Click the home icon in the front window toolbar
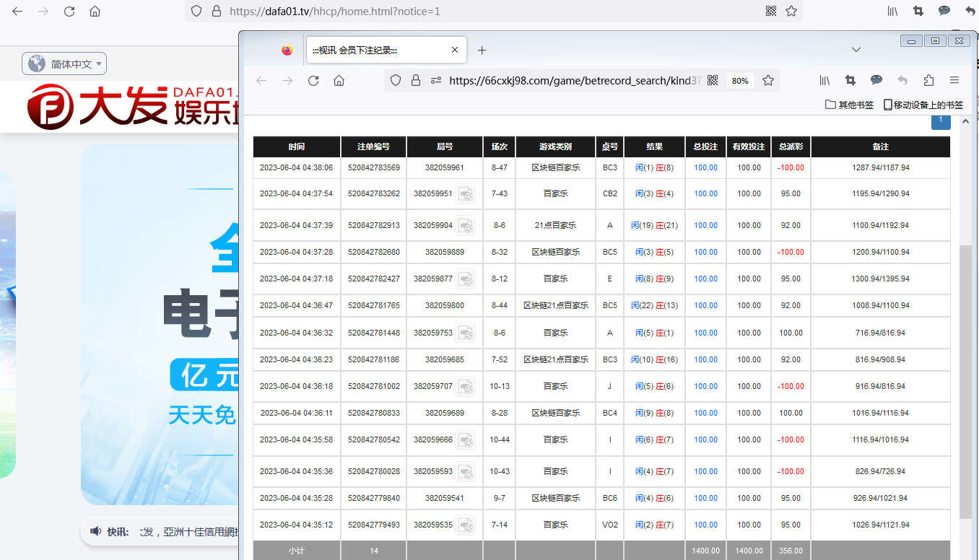The width and height of the screenshot is (979, 560). tap(339, 81)
